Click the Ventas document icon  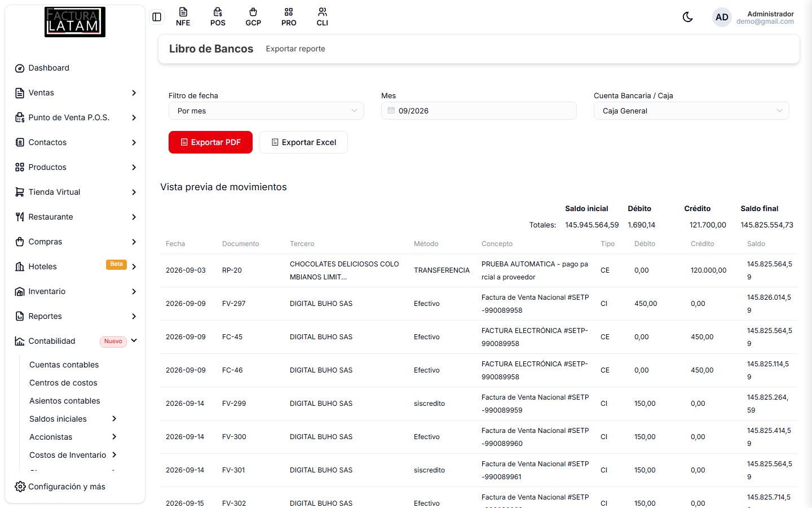[20, 93]
